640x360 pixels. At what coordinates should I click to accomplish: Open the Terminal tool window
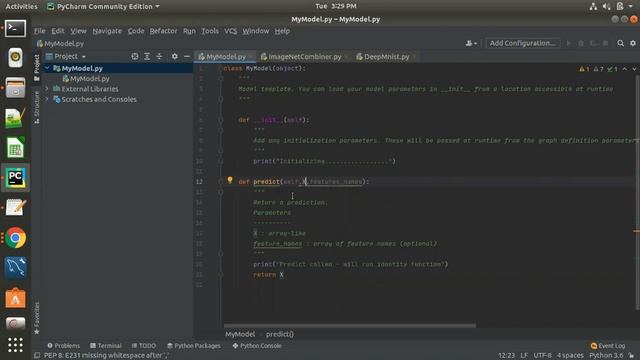pyautogui.click(x=106, y=346)
